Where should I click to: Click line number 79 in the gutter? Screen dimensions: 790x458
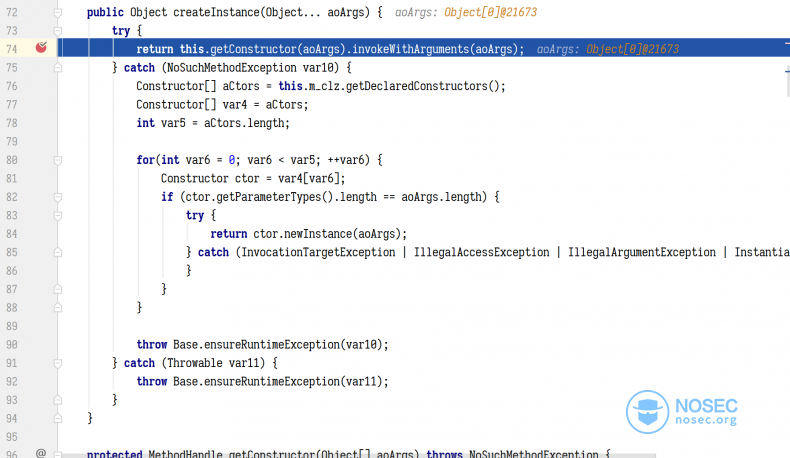point(12,142)
